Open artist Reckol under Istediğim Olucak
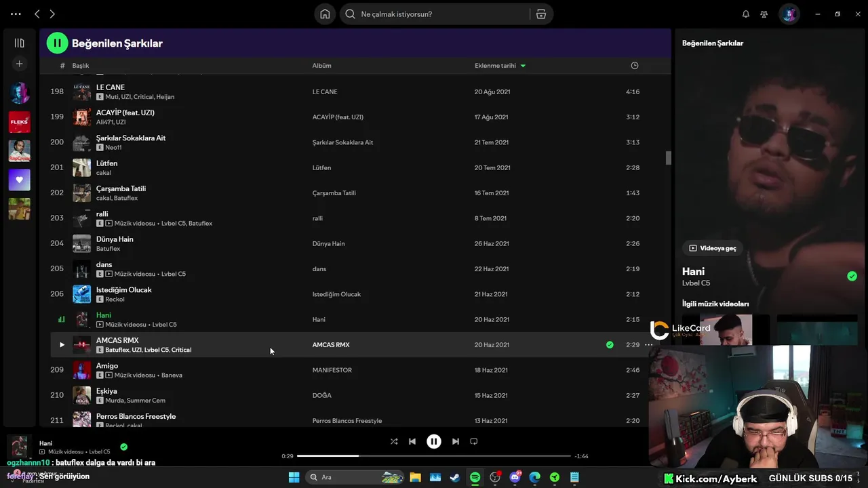 pyautogui.click(x=115, y=299)
